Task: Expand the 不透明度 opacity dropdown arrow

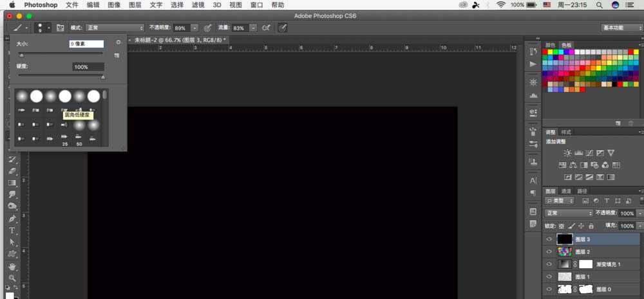Action: 194,28
